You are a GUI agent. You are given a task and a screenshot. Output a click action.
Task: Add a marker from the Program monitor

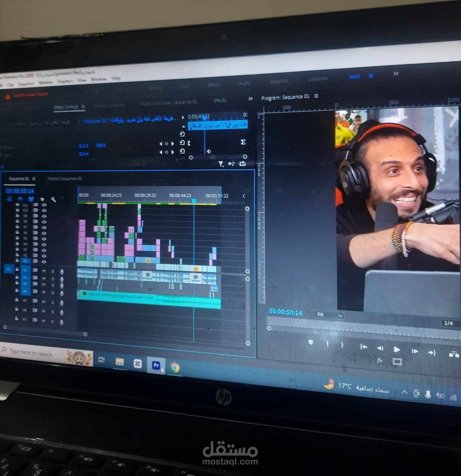pyautogui.click(x=311, y=342)
